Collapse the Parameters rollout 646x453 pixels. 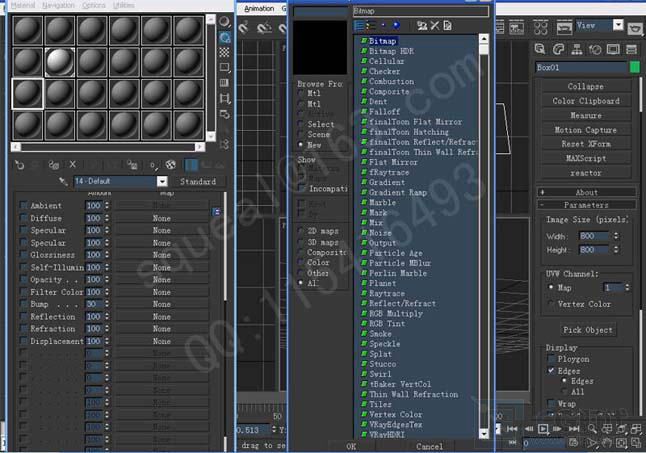[x=586, y=205]
